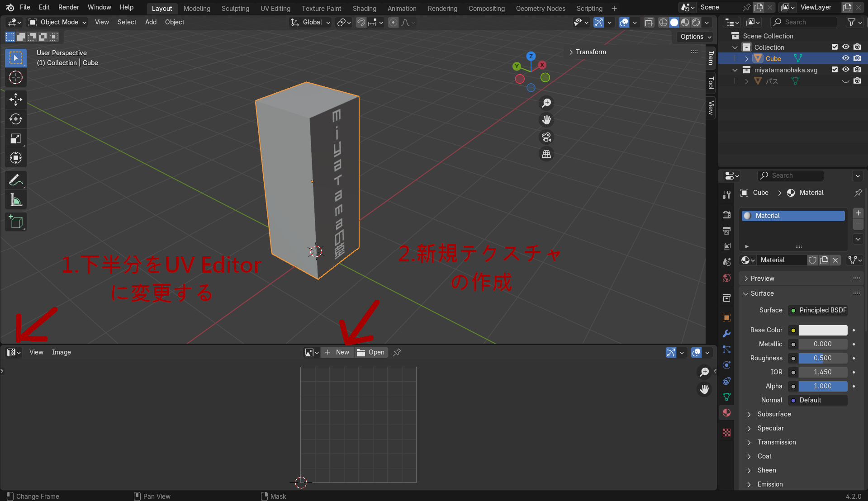
Task: Switch to rendered viewport shading
Action: [696, 23]
